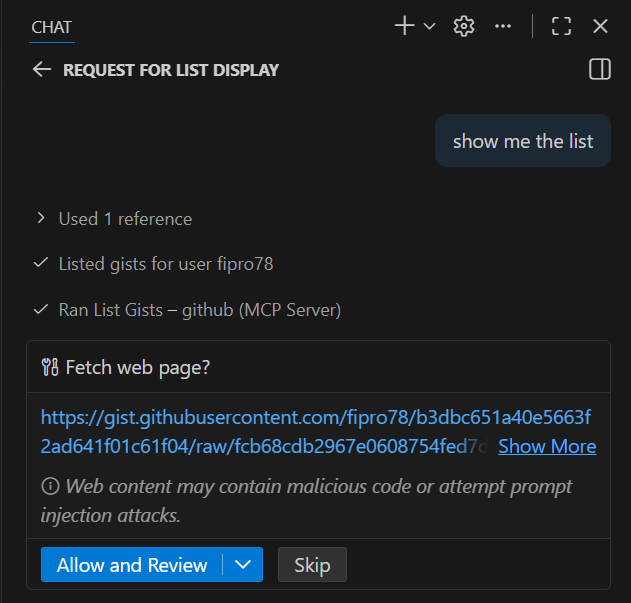Image resolution: width=631 pixels, height=603 pixels.
Task: Click the info icon in the warning
Action: point(50,486)
